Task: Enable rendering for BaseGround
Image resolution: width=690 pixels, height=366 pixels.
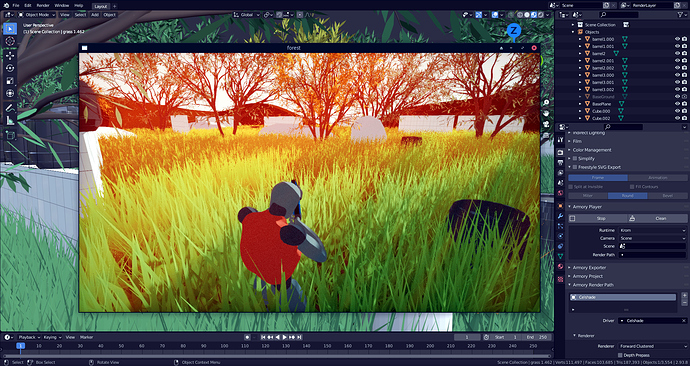Action: 684,96
